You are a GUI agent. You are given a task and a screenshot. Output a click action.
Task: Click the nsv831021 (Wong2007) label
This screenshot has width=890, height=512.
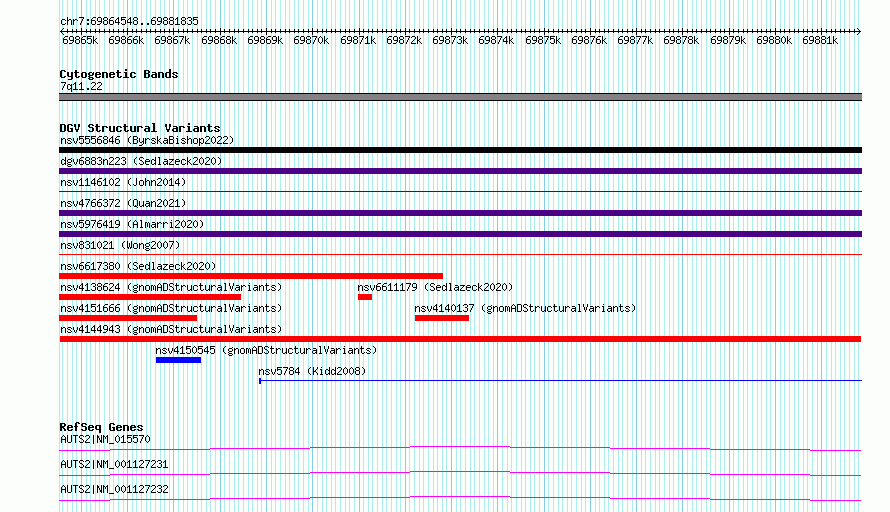point(120,245)
